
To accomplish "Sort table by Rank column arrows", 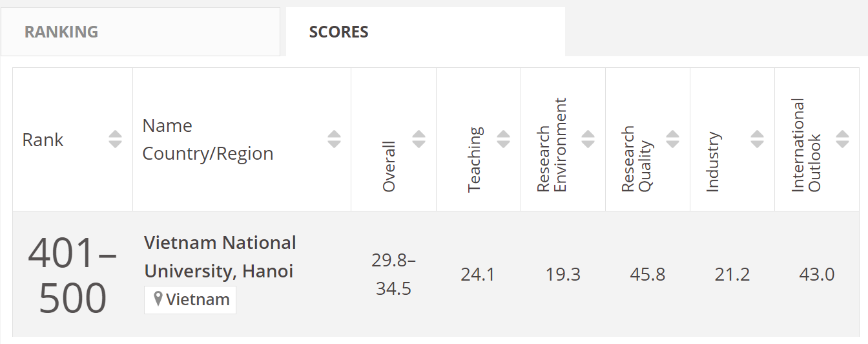I will click(x=115, y=139).
